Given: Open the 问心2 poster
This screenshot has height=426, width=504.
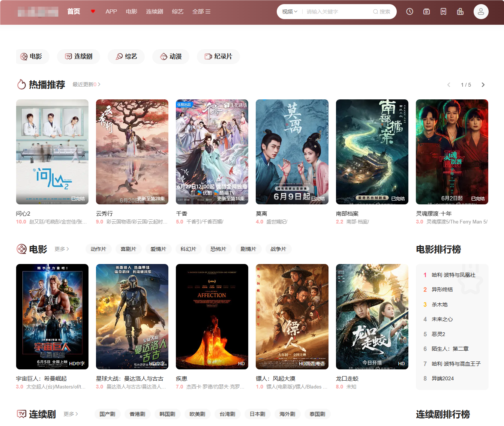Looking at the screenshot, I should coord(52,152).
